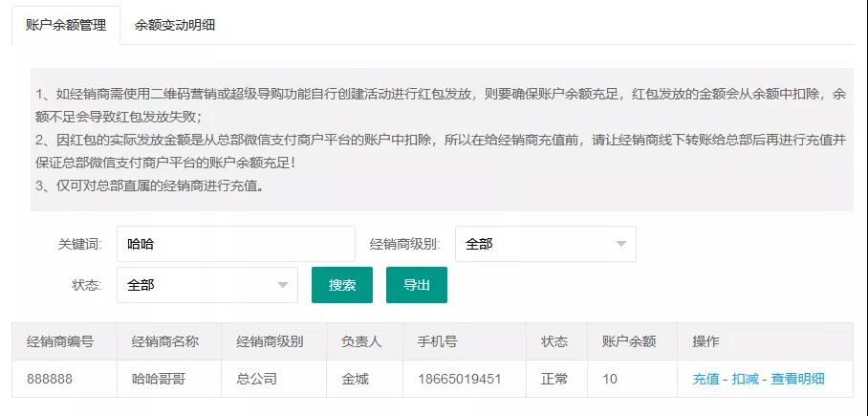The height and width of the screenshot is (416, 868).
Task: Click the 正常 status cell
Action: pyautogui.click(x=554, y=379)
